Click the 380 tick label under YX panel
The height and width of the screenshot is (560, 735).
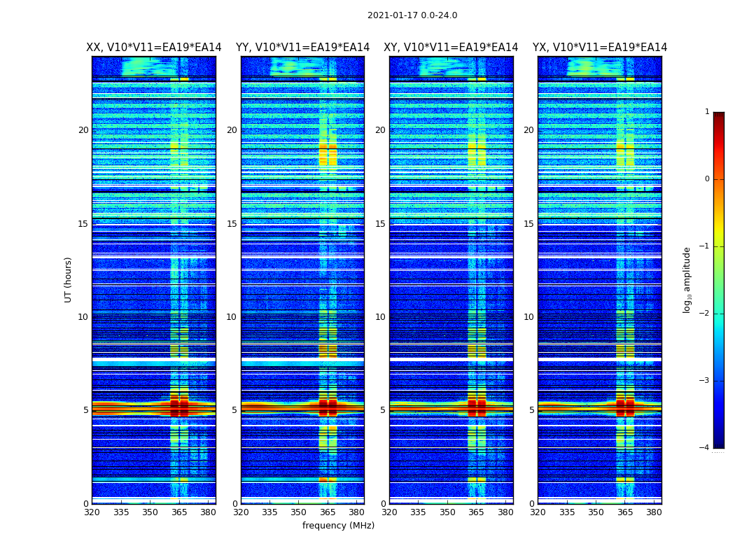654,512
